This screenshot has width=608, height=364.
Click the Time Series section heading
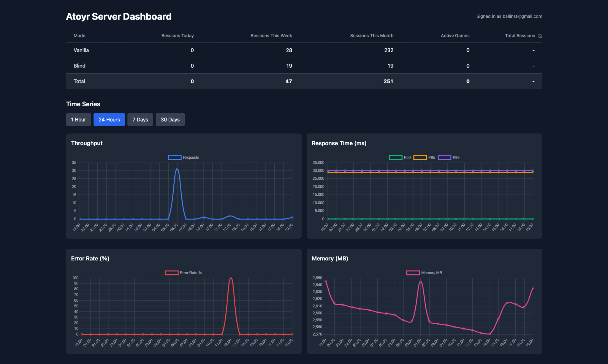[x=83, y=104]
